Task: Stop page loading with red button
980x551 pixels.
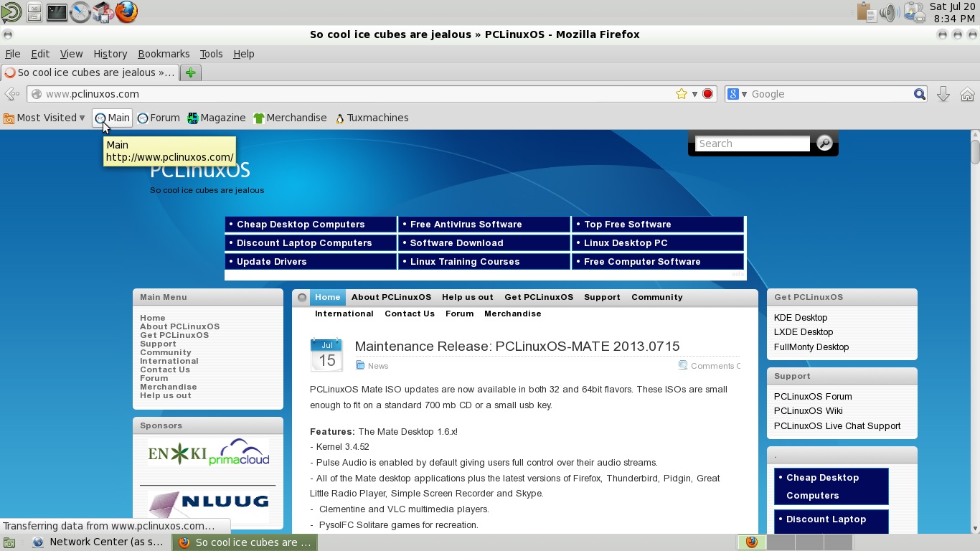Action: point(707,94)
